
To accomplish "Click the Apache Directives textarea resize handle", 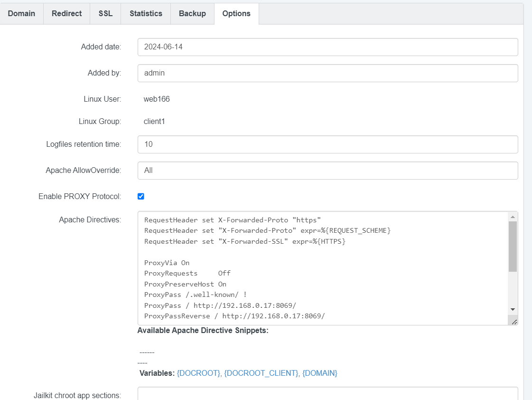I will coord(514,322).
